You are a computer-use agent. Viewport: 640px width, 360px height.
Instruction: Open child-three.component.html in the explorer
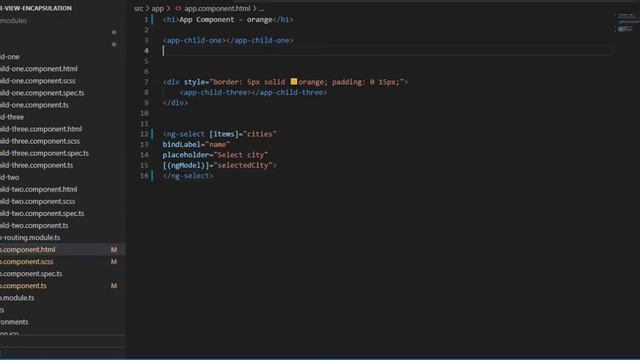coord(41,129)
